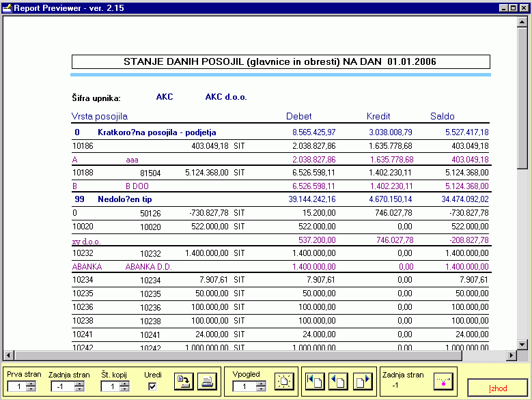
Task: Decrease Št. kopij value
Action: [x=124, y=389]
